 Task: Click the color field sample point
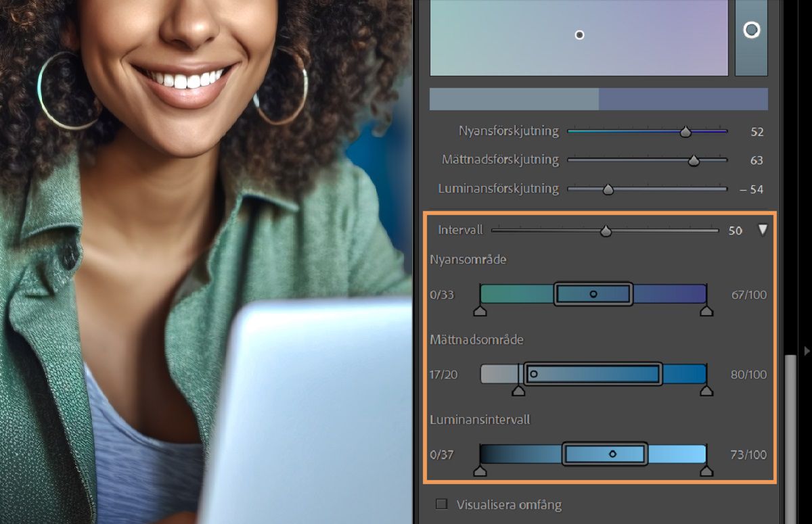point(579,34)
